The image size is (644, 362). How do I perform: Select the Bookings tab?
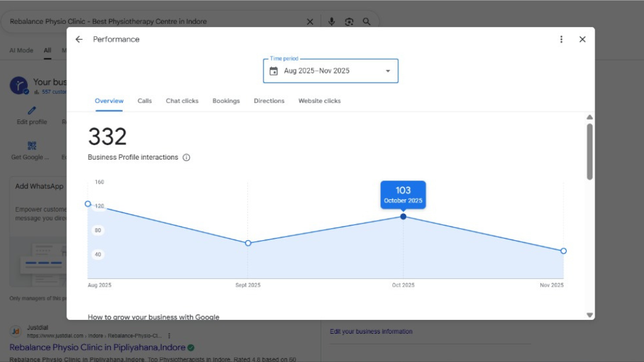[226, 101]
